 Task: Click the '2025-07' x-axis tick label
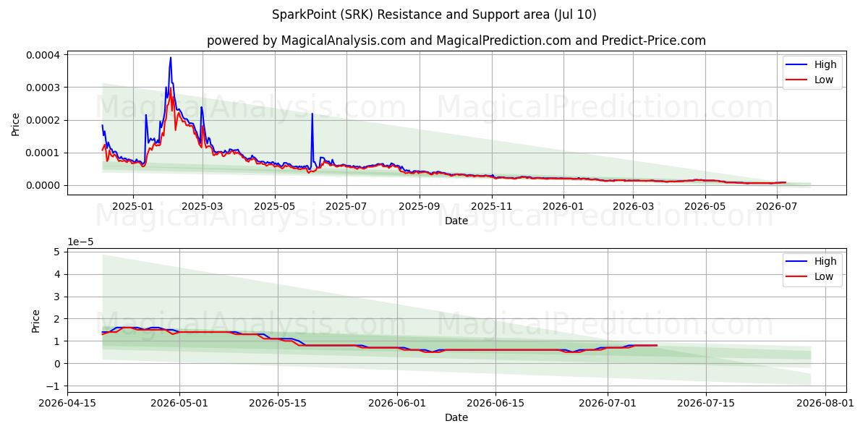pyautogui.click(x=346, y=205)
